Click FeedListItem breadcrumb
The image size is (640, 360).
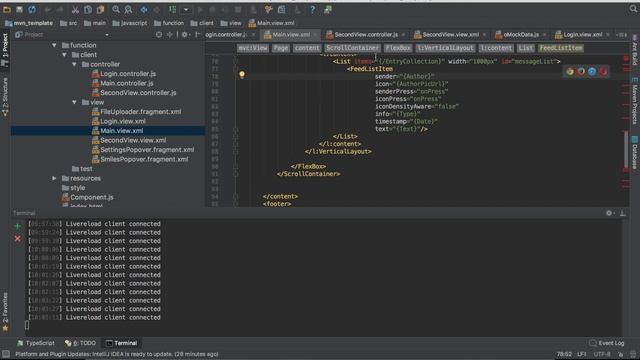(561, 48)
